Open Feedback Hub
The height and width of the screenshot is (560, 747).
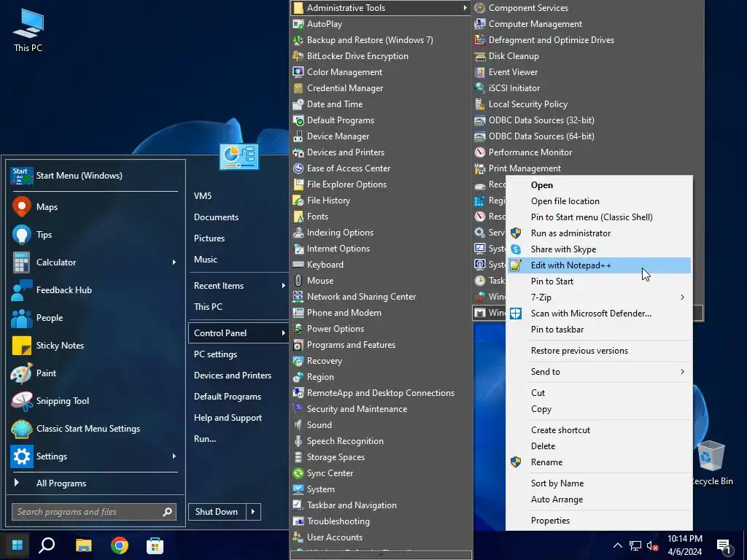click(94, 289)
